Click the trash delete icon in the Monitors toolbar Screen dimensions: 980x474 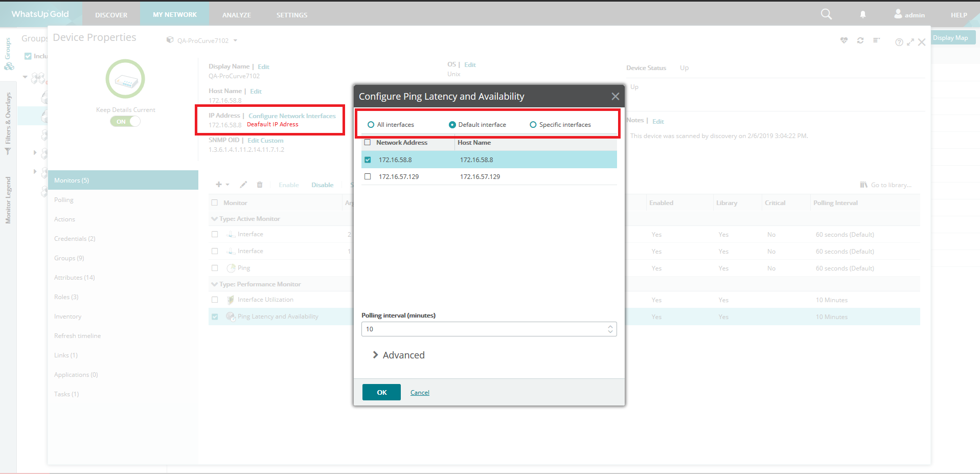coord(260,185)
